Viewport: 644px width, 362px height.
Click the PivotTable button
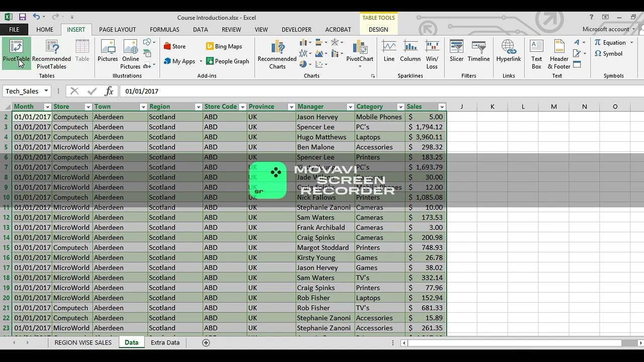pyautogui.click(x=16, y=54)
